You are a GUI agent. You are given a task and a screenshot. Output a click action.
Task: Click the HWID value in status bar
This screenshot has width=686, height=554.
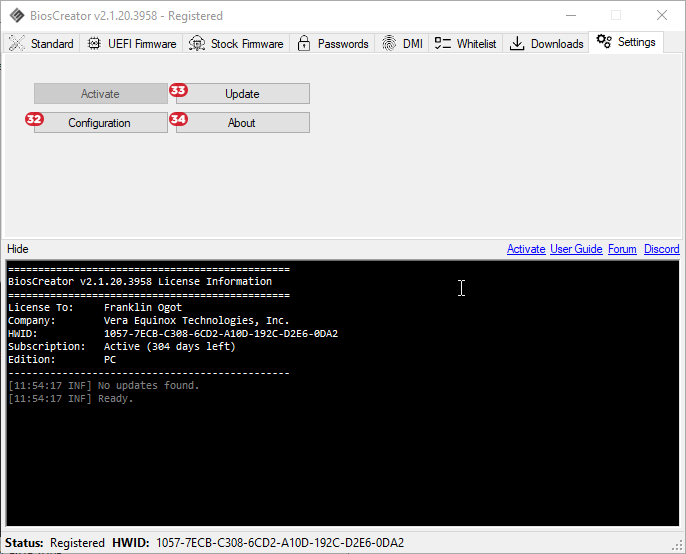(280, 543)
